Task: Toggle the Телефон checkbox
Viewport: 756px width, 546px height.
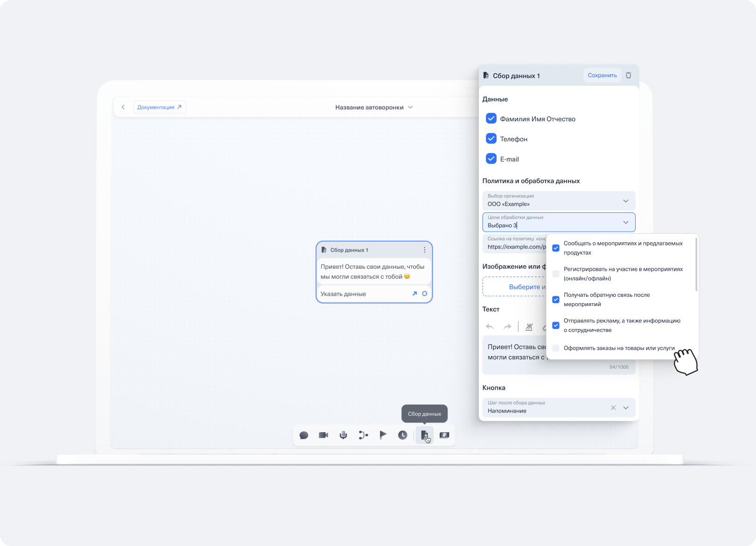Action: 491,139
